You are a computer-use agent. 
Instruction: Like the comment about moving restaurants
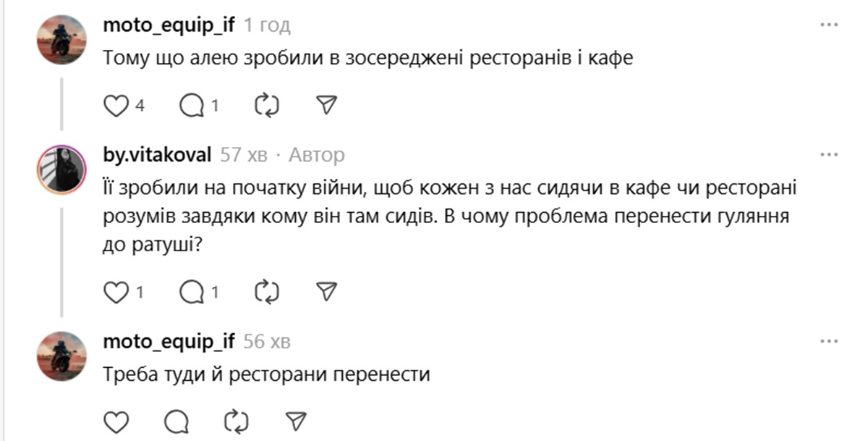pyautogui.click(x=115, y=419)
